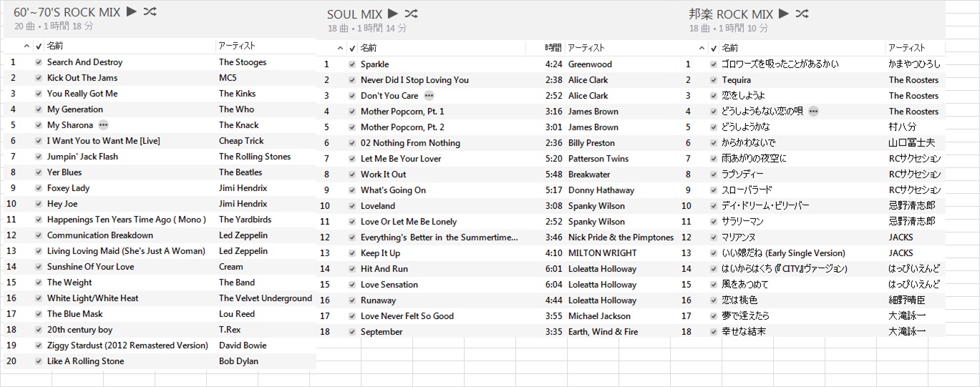Select the track 雨あがりの夜空に

coord(754,159)
